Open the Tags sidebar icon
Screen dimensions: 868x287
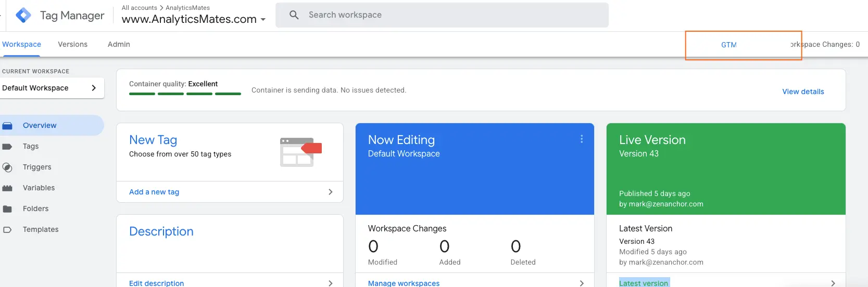click(7, 147)
